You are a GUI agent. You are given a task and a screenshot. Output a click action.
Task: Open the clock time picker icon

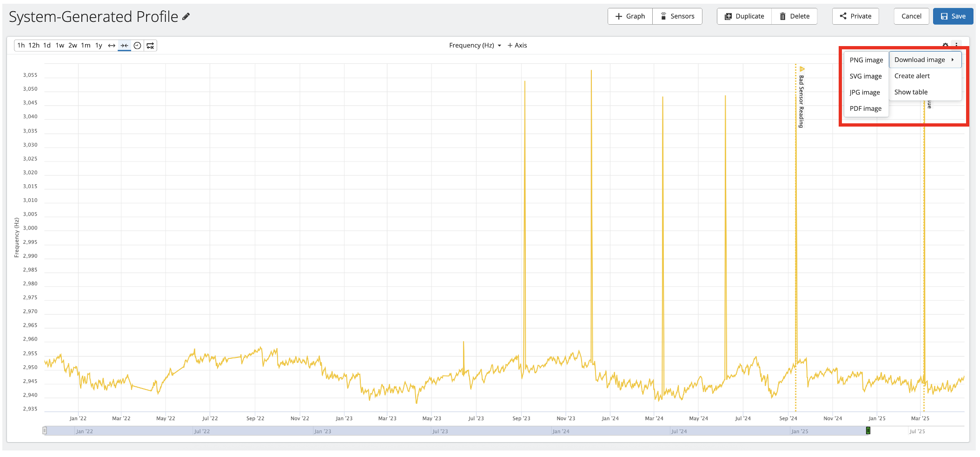[x=137, y=46]
